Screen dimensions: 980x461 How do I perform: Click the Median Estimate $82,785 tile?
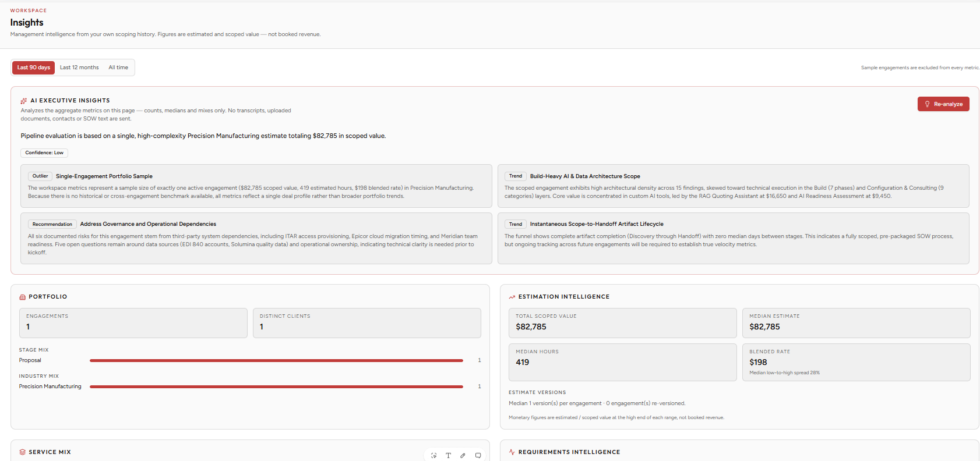pyautogui.click(x=856, y=323)
